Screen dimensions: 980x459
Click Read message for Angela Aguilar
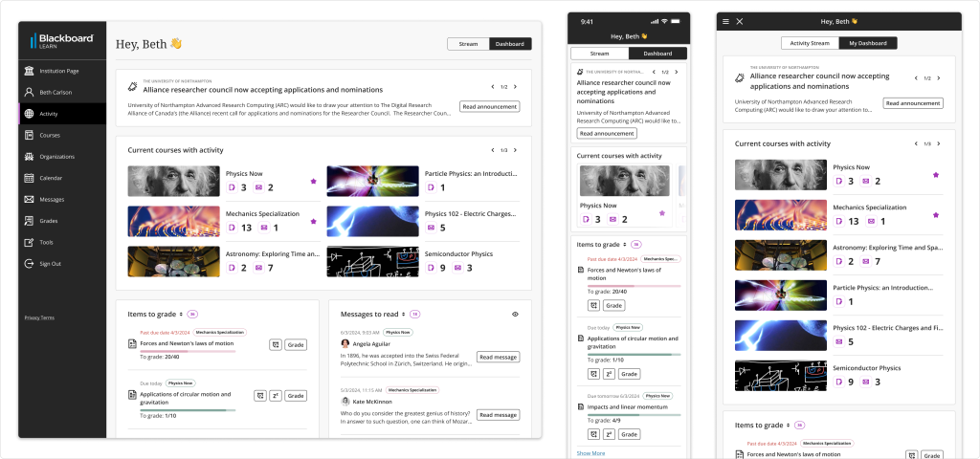tap(498, 357)
